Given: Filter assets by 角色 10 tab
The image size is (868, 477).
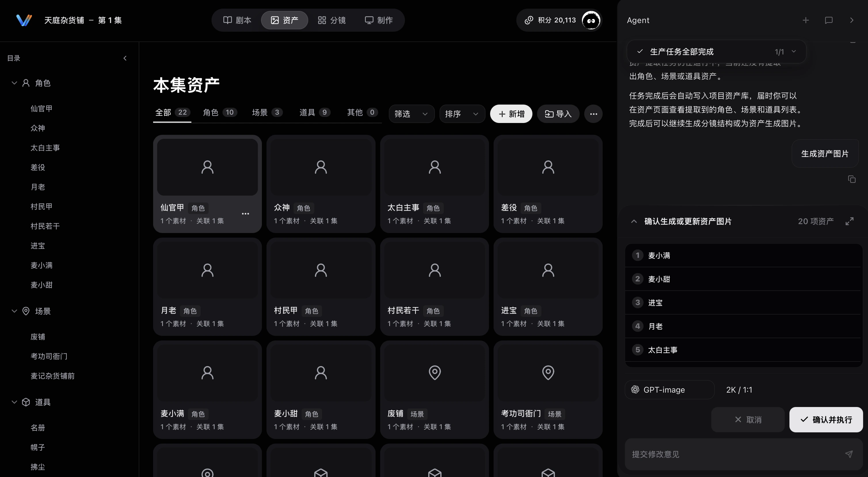Looking at the screenshot, I should coord(220,112).
